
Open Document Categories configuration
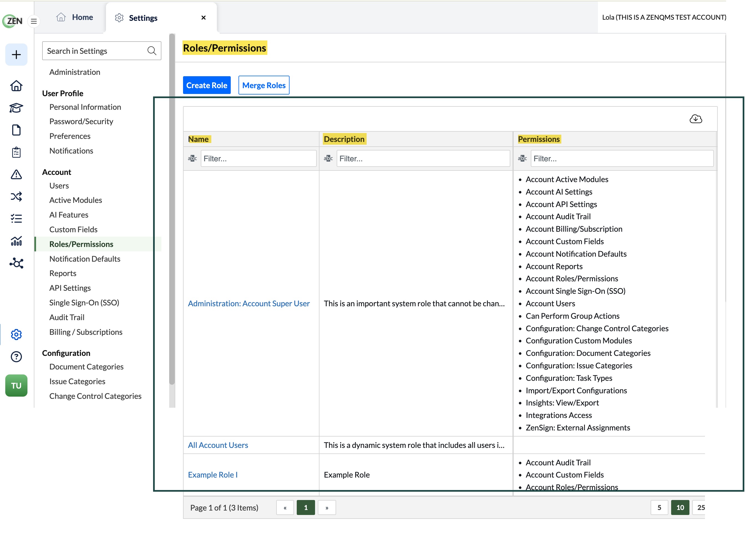click(x=87, y=367)
